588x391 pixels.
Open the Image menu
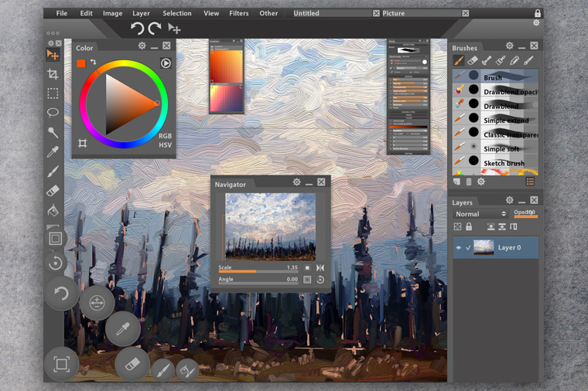click(x=112, y=13)
